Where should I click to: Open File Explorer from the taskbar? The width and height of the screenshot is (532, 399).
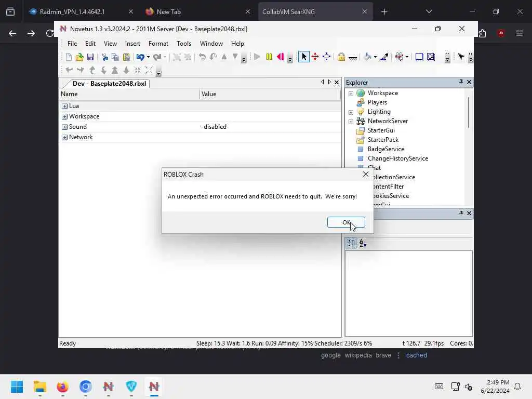coord(39,387)
